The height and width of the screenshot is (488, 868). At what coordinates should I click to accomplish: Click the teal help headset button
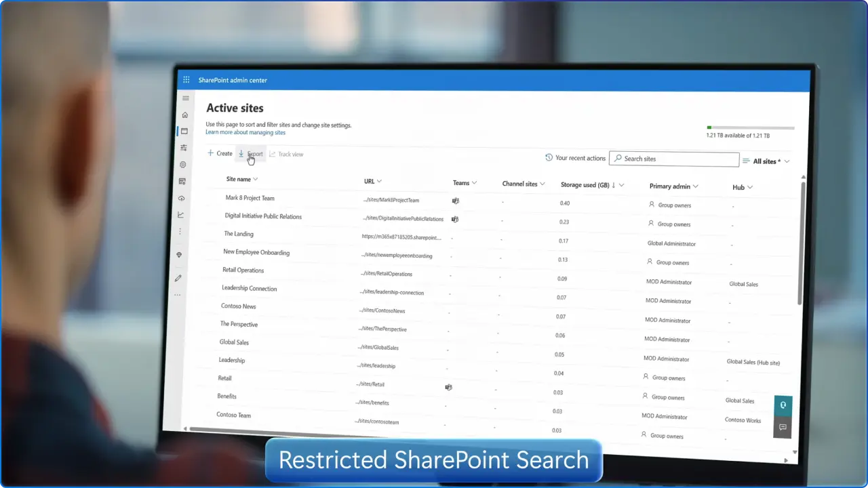783,405
